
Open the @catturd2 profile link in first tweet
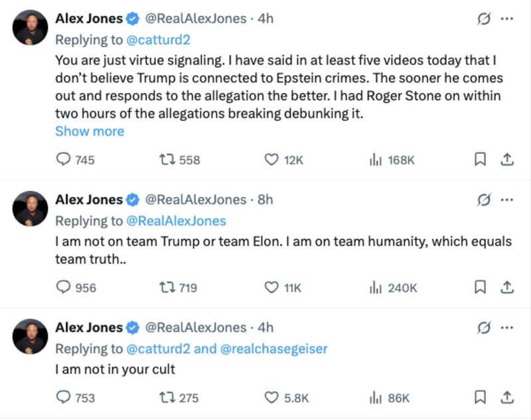[x=158, y=39]
